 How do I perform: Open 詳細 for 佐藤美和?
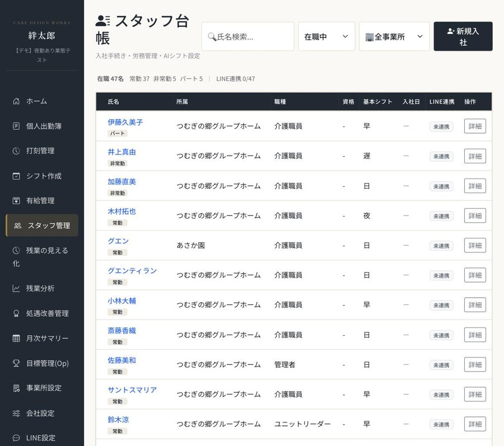pos(475,364)
